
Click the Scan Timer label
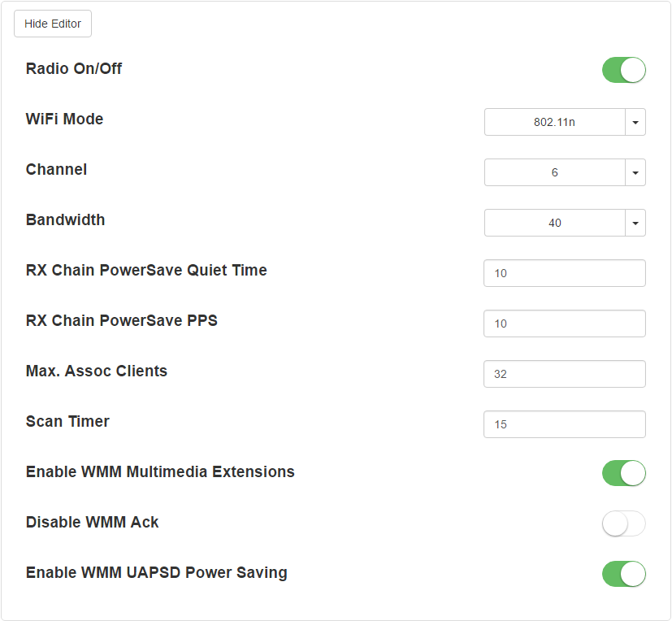pyautogui.click(x=67, y=421)
